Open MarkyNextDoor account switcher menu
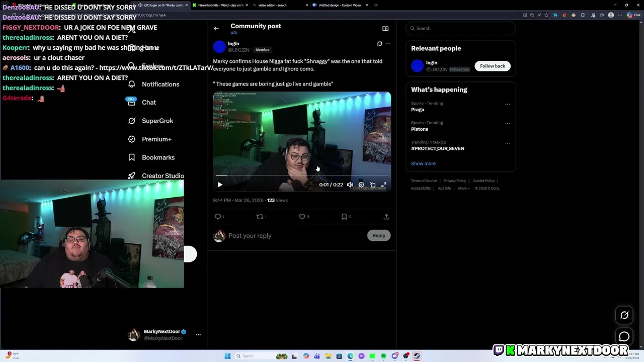Screen dimensions: 644x362 [164, 335]
